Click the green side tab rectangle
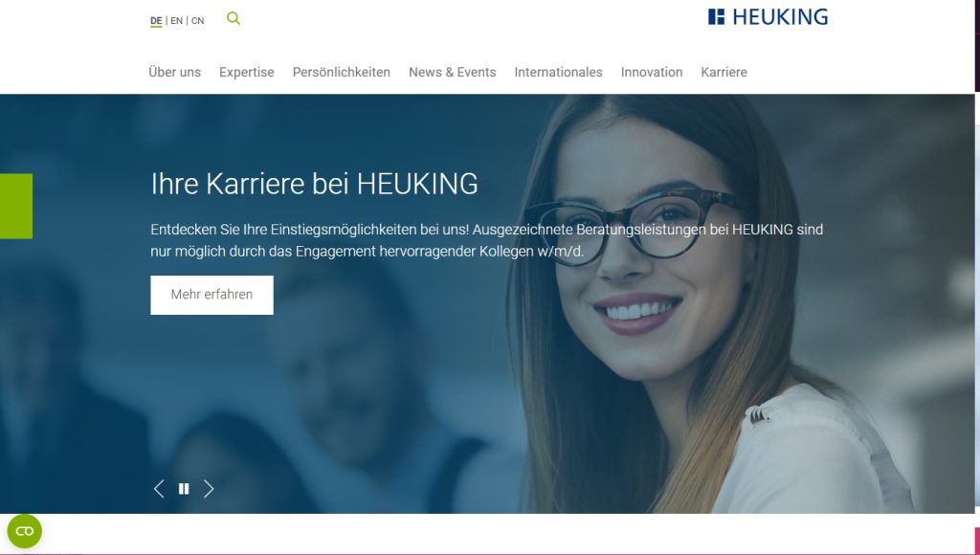 16,207
